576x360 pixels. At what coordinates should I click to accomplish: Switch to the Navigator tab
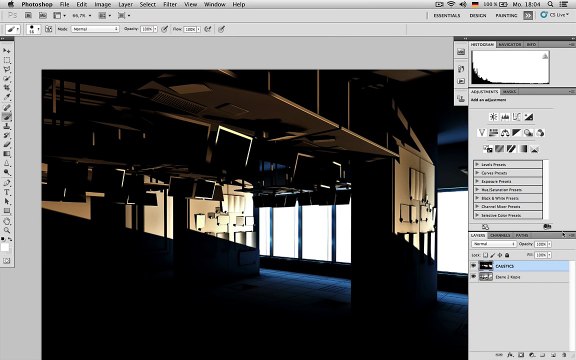(510, 44)
